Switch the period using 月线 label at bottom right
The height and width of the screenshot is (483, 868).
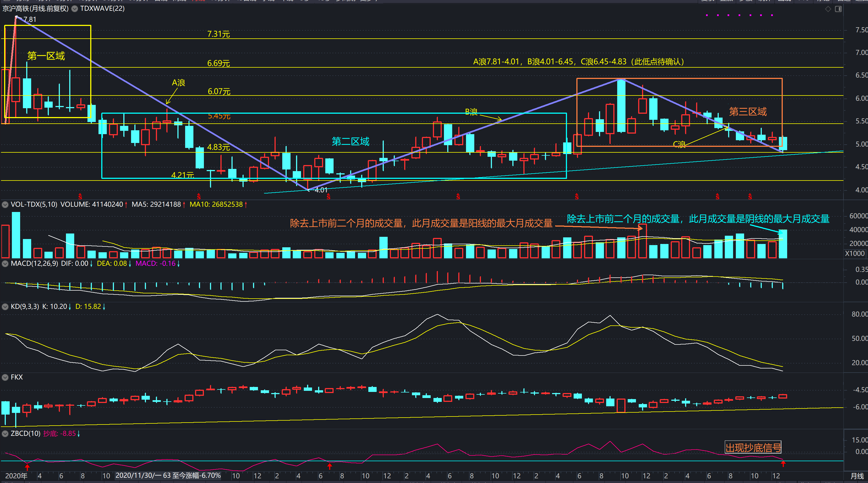pyautogui.click(x=857, y=476)
